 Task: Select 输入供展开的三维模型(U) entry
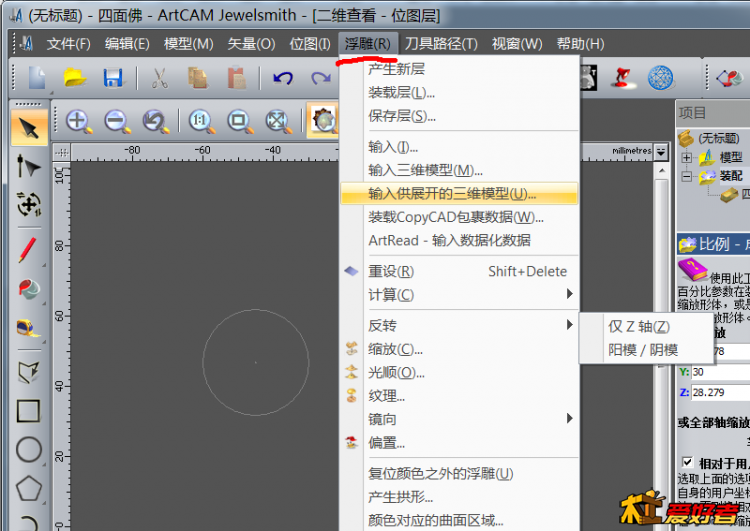coord(459,193)
